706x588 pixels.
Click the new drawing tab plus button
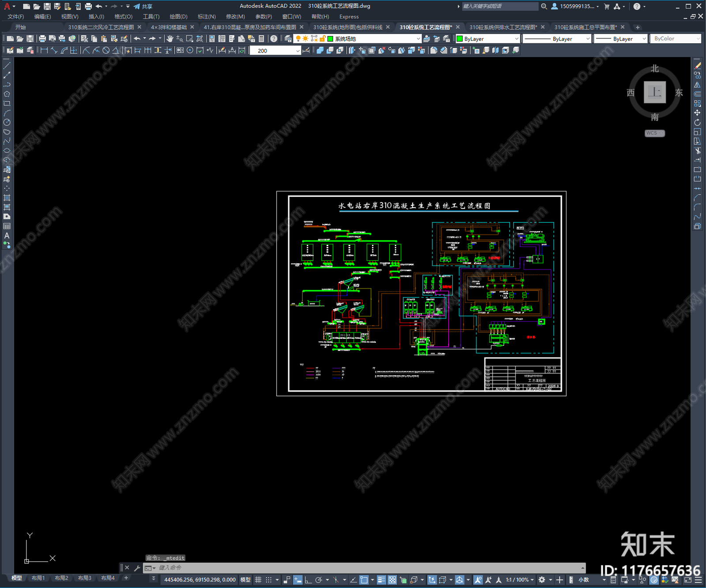(x=638, y=27)
